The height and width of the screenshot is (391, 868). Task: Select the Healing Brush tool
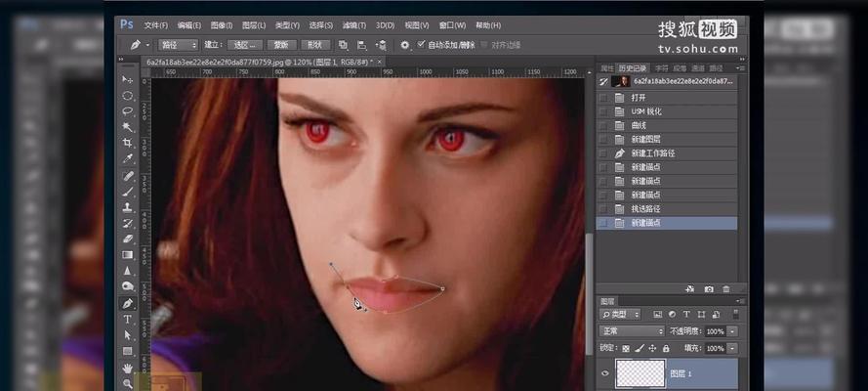(128, 176)
